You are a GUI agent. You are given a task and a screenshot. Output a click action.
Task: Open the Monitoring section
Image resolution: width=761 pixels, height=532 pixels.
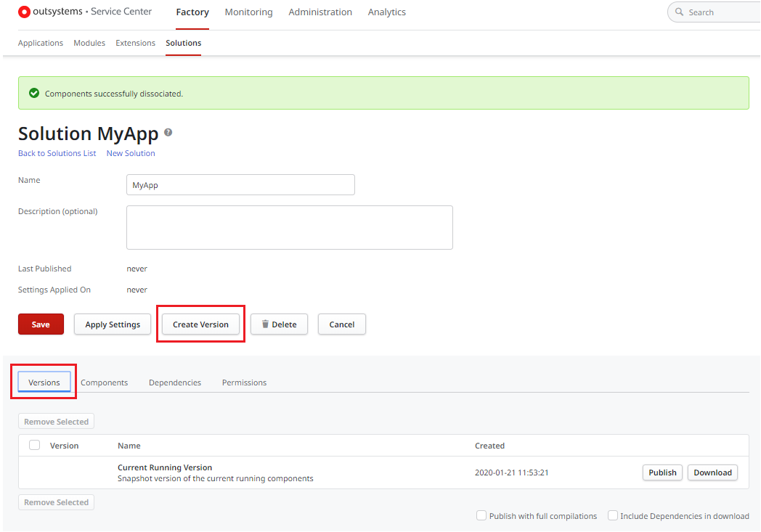click(x=248, y=12)
